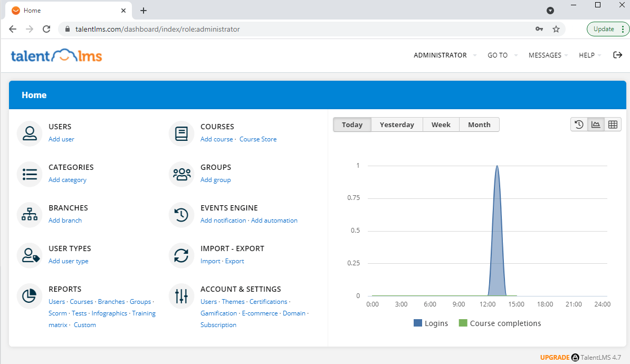
Task: Open the Branches hierarchy icon
Action: click(x=30, y=215)
